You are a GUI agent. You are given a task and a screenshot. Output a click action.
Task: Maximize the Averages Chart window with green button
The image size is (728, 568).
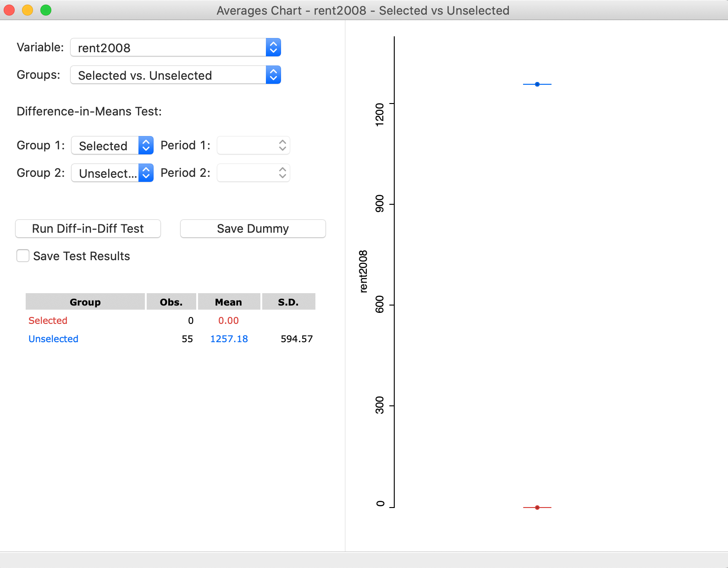46,10
